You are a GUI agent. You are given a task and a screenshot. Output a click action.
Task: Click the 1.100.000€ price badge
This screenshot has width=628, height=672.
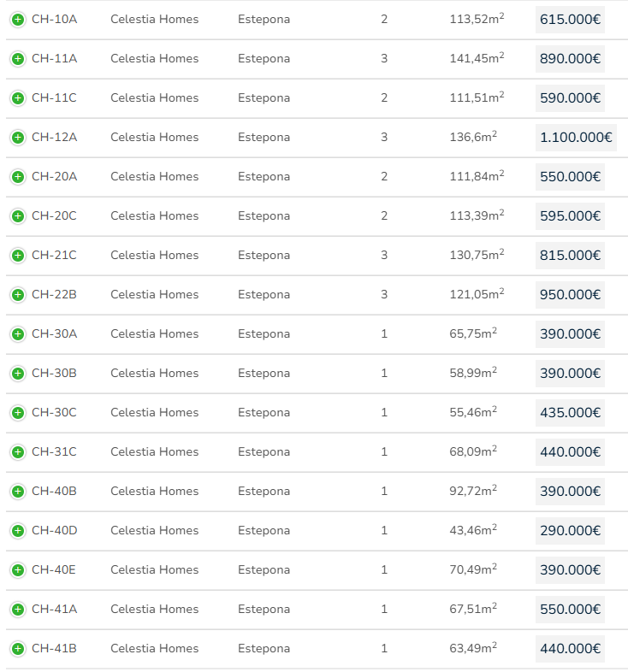(x=576, y=138)
